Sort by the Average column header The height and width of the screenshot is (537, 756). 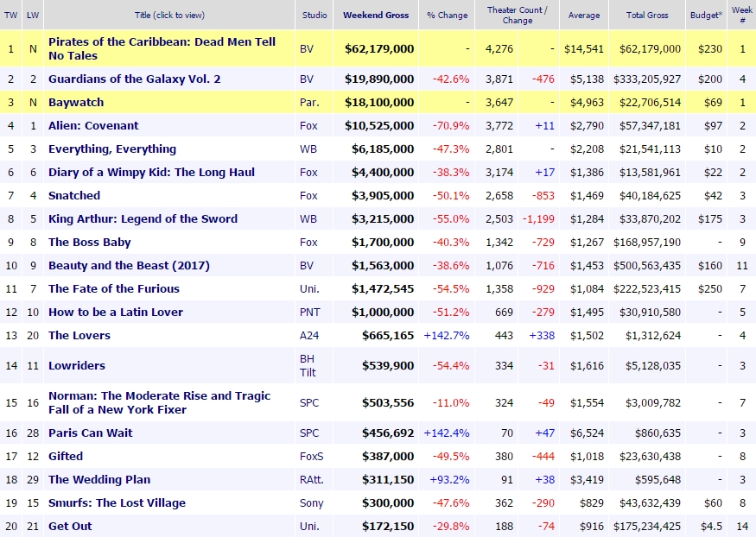click(x=584, y=15)
